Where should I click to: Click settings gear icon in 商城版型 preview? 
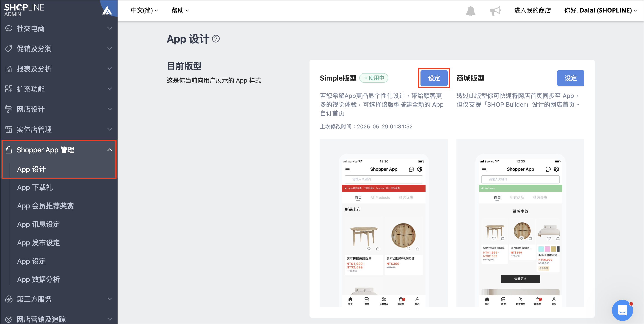556,169
